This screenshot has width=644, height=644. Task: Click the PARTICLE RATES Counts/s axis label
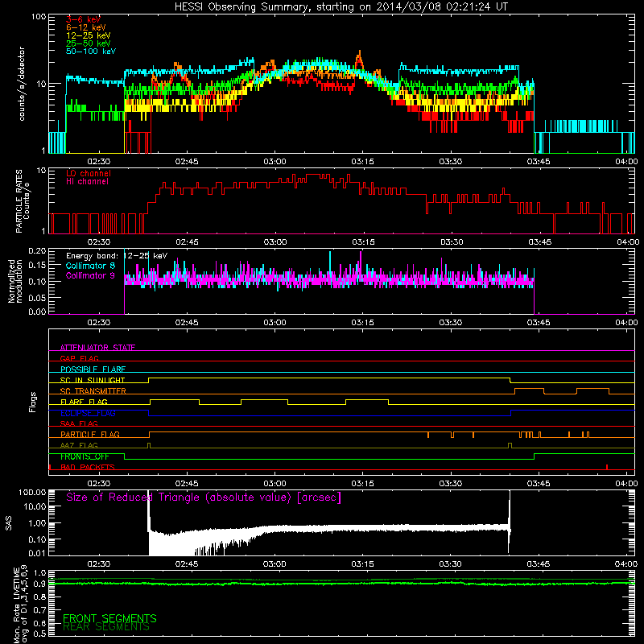23,201
